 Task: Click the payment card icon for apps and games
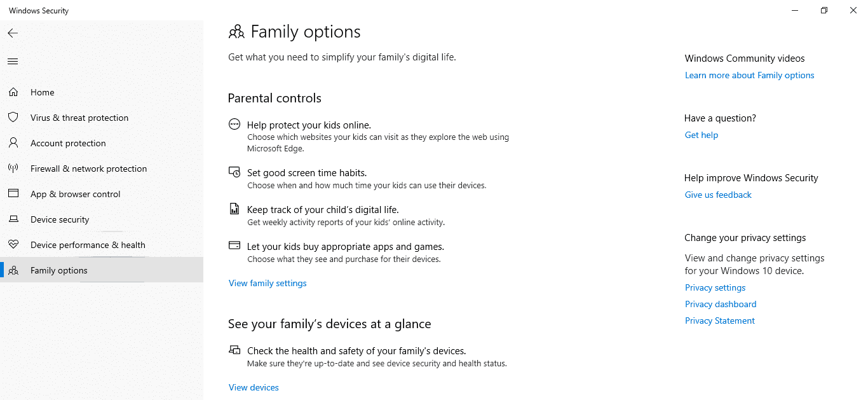tap(234, 245)
